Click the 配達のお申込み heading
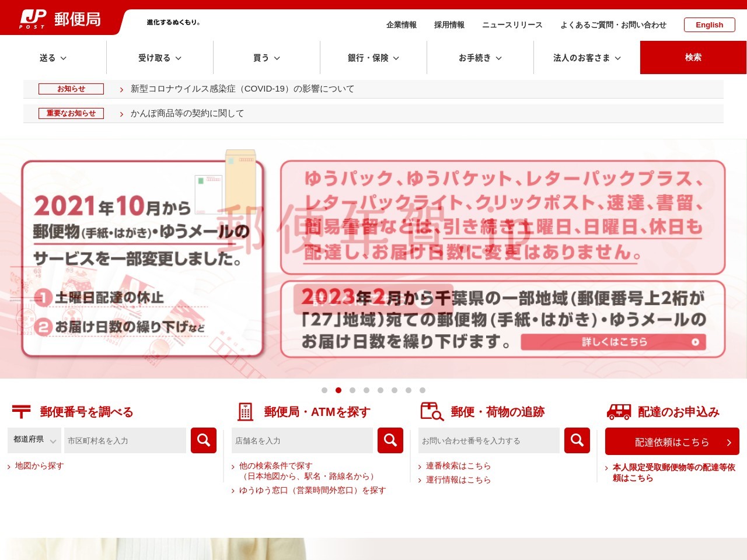 coord(679,412)
